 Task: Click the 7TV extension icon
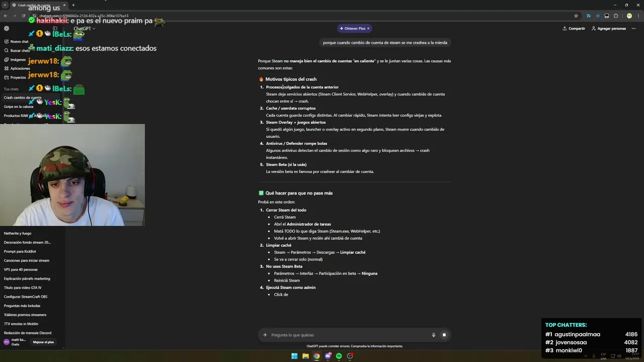(x=588, y=16)
